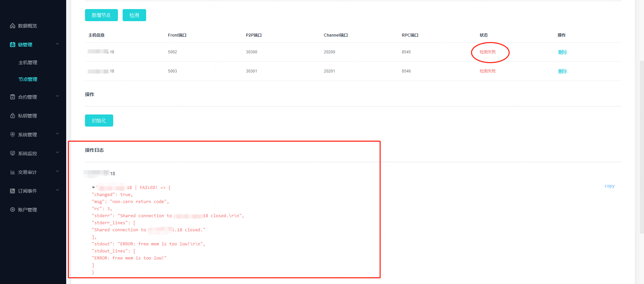Open 数据概览 in the sidebar
The height and width of the screenshot is (284, 644).
28,26
